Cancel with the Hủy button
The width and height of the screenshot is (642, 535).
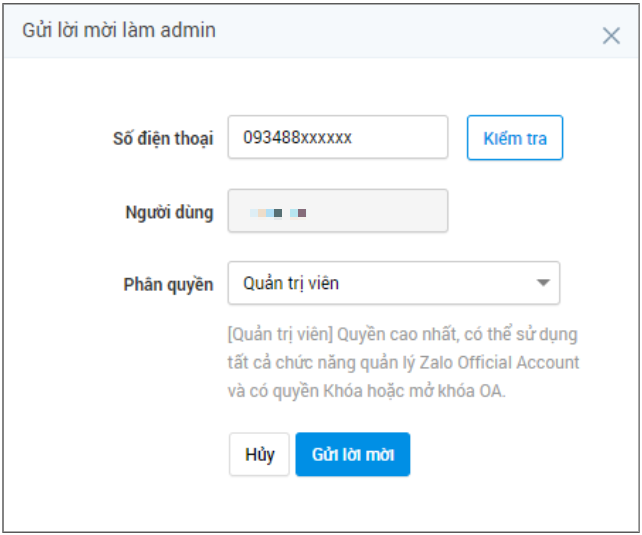259,455
